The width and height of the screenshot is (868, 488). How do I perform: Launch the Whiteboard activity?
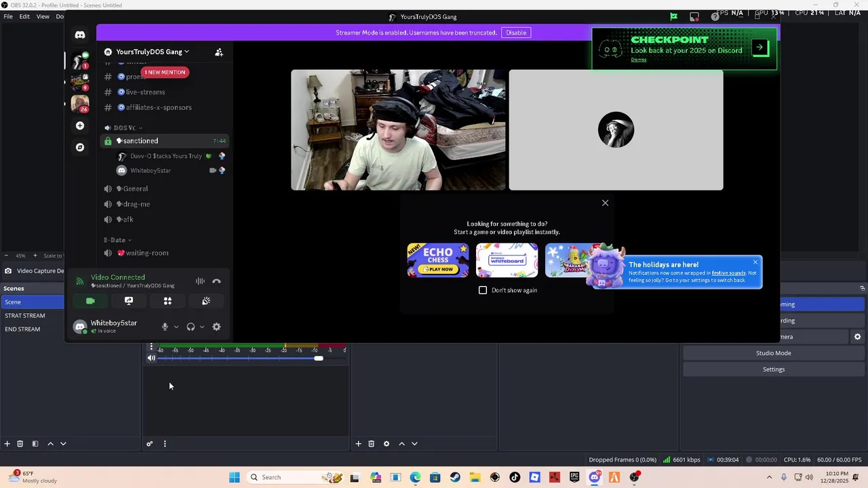(x=507, y=260)
